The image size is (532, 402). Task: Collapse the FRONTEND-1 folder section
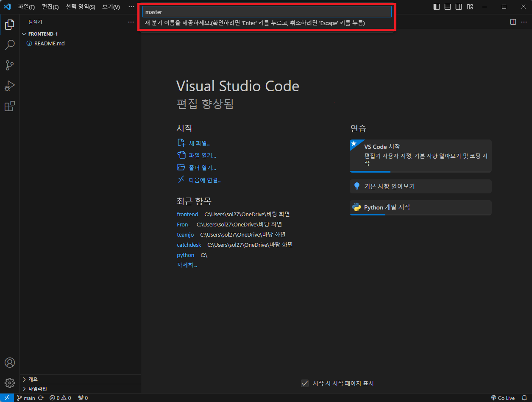81,34
